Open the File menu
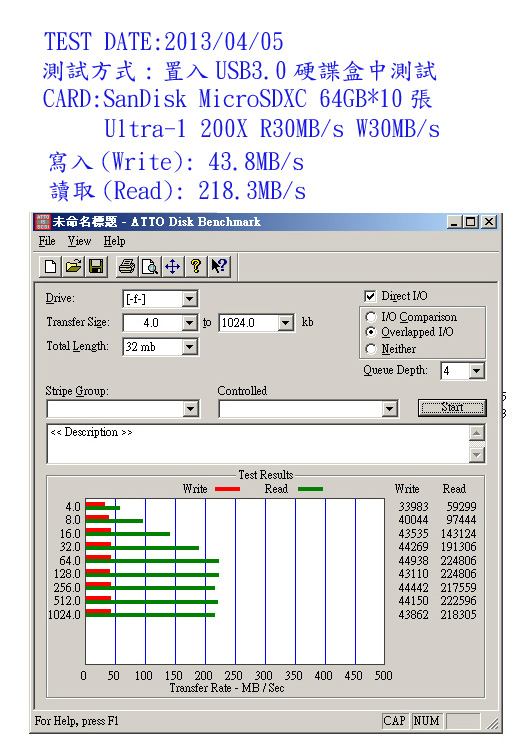 pos(47,241)
